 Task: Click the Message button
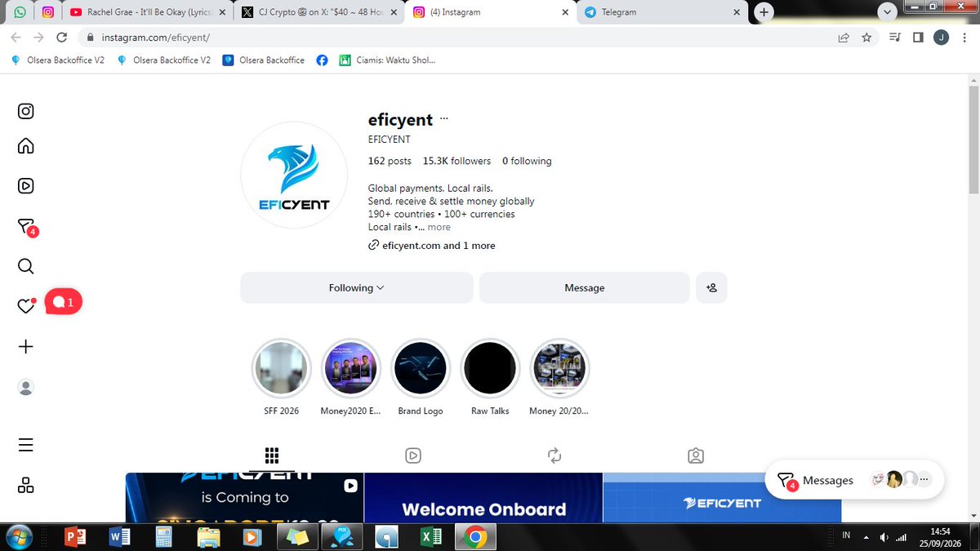[585, 287]
